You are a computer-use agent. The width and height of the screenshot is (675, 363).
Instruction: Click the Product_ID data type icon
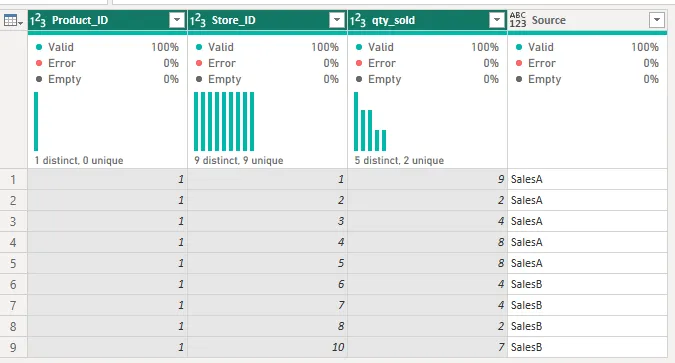(38, 20)
